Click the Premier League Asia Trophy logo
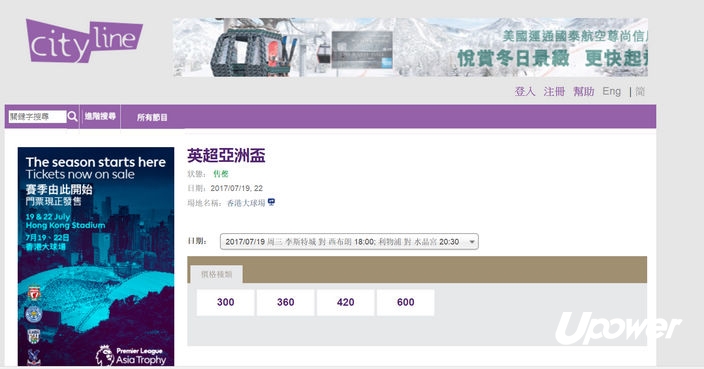704x369 pixels. pyautogui.click(x=131, y=356)
